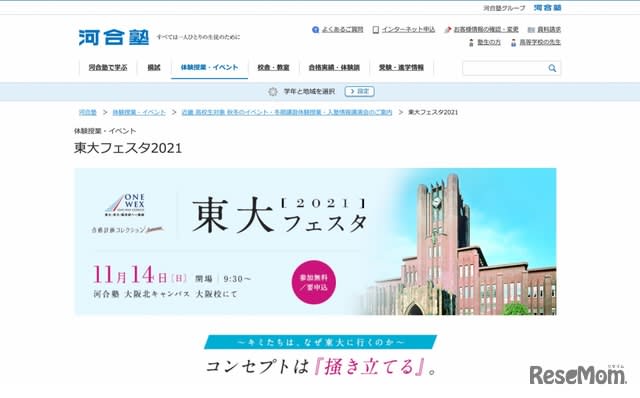
Task: Click the pink 参加無料／要申込 circle badge
Action: [314, 282]
